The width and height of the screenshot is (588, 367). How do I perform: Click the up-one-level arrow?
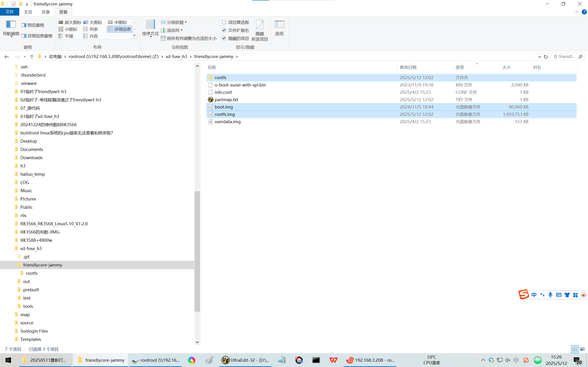point(32,57)
